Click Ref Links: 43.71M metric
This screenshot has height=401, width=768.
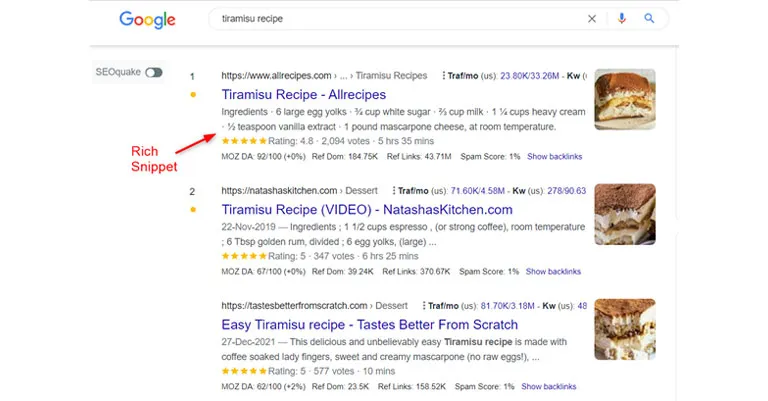click(x=419, y=157)
